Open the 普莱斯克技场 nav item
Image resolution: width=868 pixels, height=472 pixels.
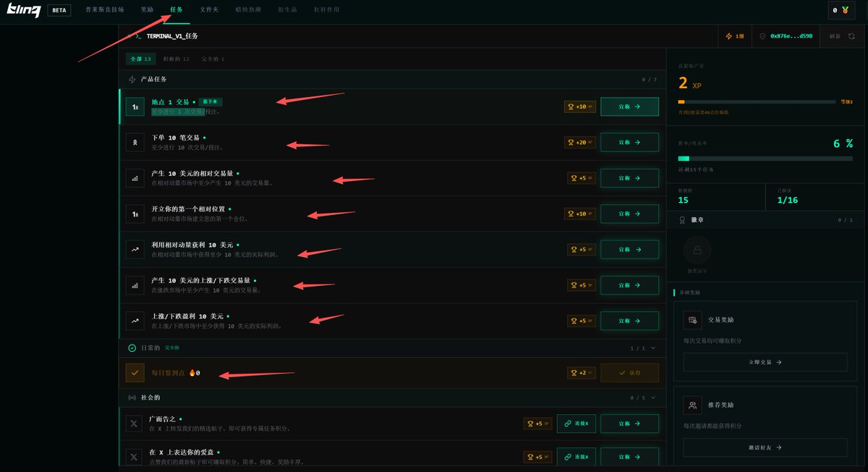click(105, 10)
